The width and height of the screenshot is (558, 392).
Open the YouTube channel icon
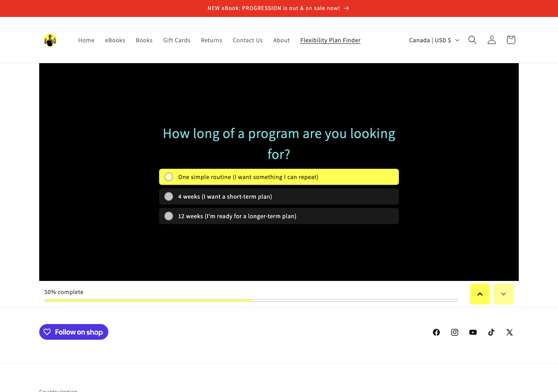pos(473,332)
